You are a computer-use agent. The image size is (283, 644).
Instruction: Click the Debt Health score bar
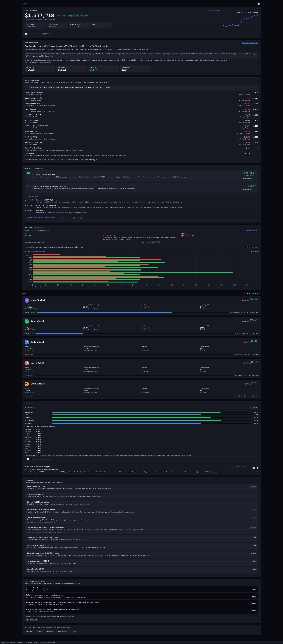click(x=151, y=415)
